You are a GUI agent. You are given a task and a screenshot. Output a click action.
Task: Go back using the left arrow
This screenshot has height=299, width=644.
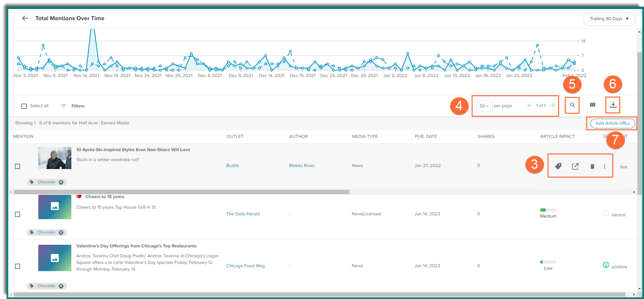(25, 18)
